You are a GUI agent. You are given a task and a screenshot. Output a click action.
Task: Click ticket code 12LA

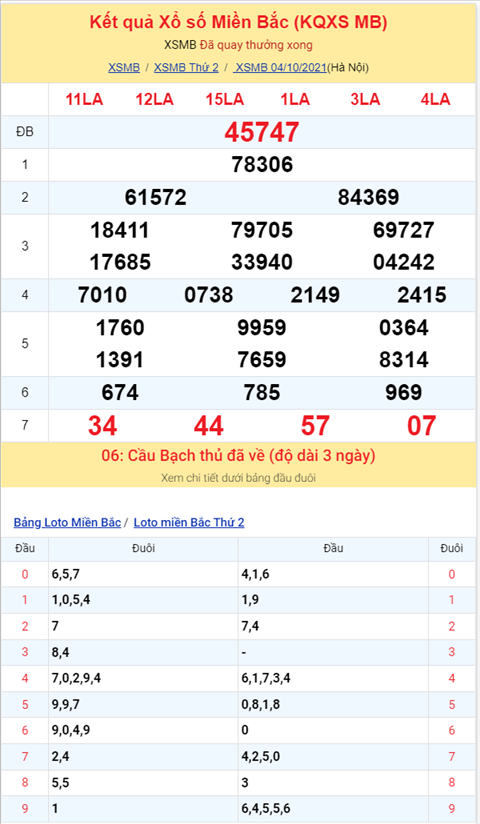pyautogui.click(x=154, y=99)
